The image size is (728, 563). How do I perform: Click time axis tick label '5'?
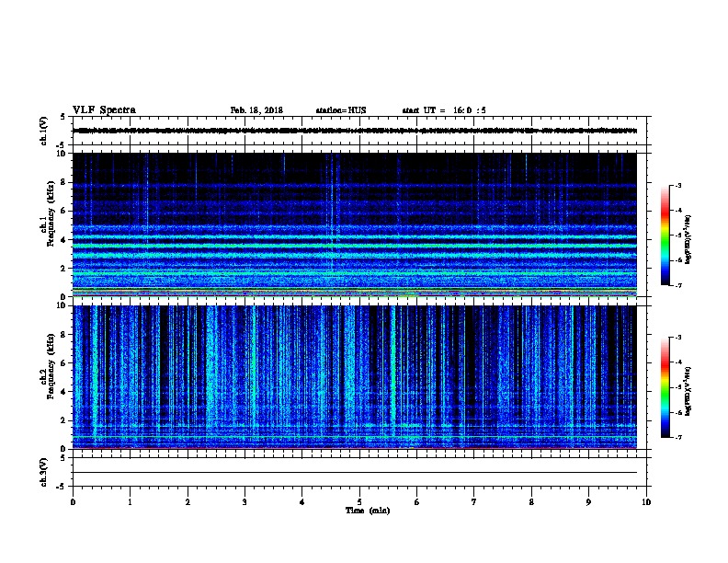pos(359,501)
